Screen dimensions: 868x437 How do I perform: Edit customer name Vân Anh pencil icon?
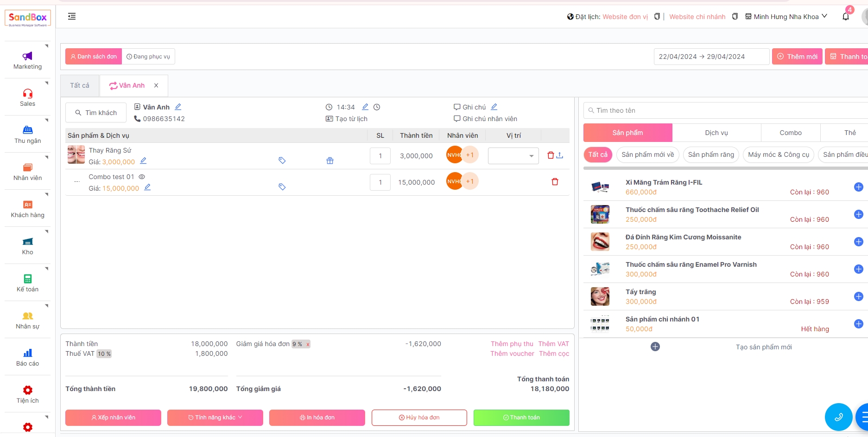click(178, 107)
